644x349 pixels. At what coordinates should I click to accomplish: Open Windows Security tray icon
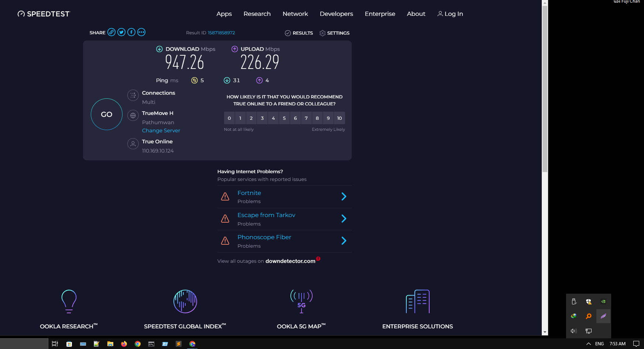coord(589,301)
